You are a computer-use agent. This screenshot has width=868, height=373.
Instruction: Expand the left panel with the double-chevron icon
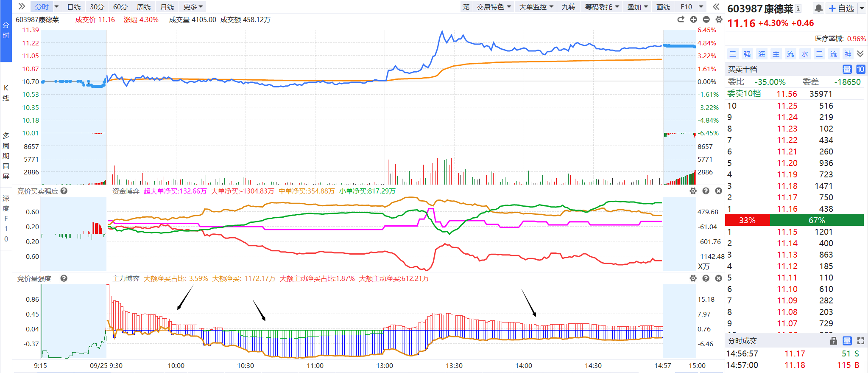[22, 6]
